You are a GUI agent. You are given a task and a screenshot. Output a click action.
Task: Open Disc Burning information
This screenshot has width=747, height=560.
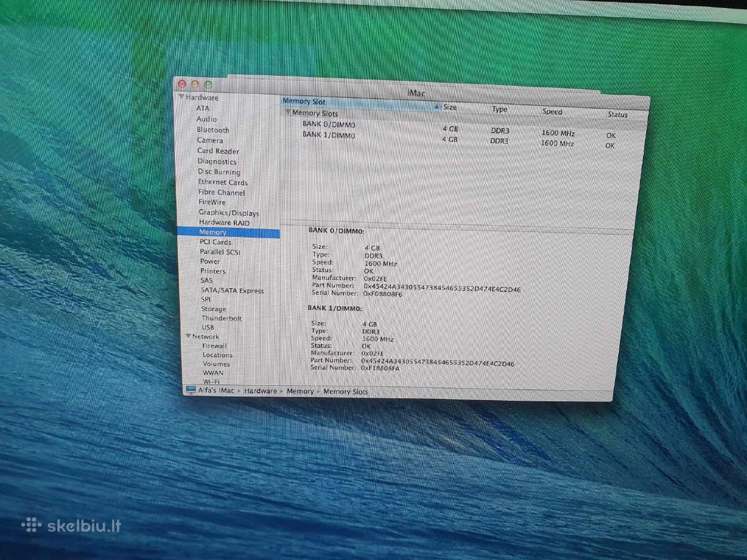(x=218, y=172)
